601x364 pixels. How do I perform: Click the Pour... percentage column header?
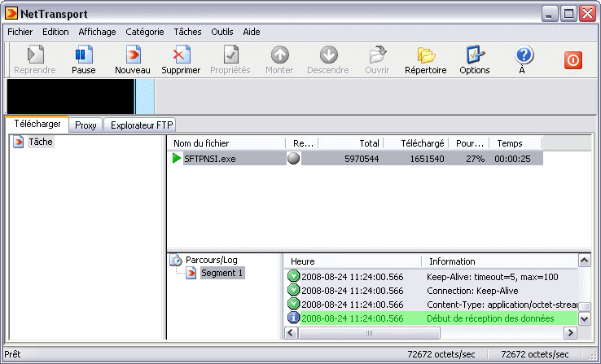(x=469, y=143)
